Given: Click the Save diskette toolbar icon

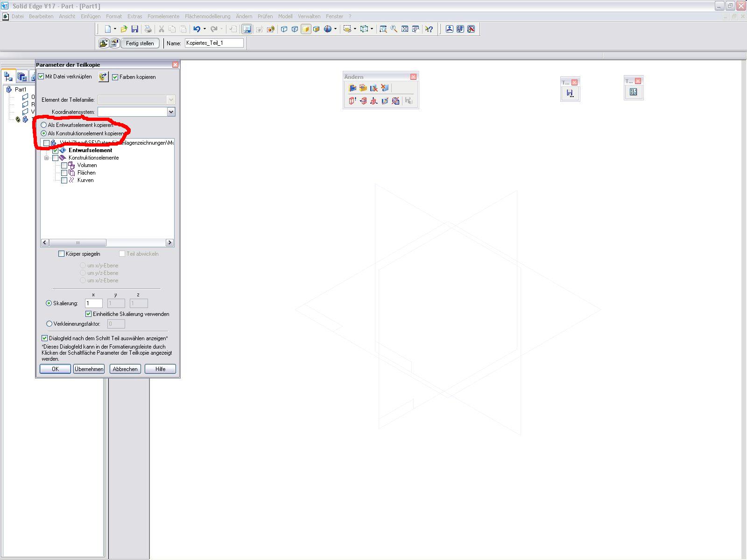Looking at the screenshot, I should pos(134,29).
